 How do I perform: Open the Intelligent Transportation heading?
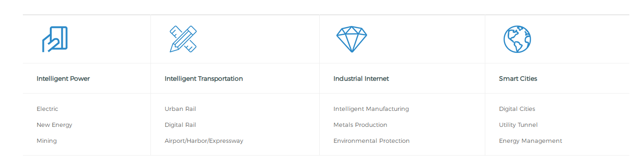(204, 78)
